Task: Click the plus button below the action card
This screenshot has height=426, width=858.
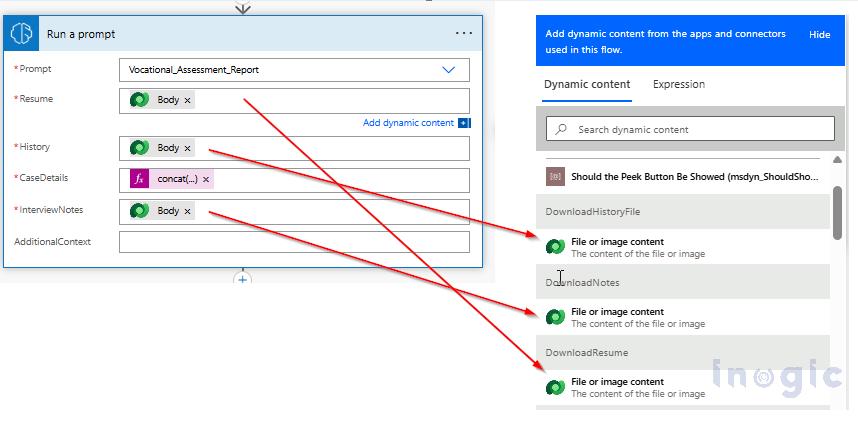Action: [242, 280]
